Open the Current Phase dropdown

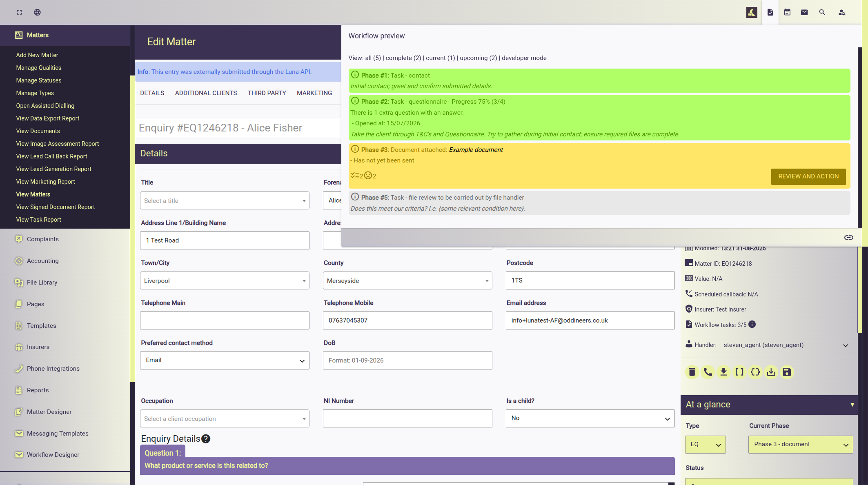(x=800, y=445)
